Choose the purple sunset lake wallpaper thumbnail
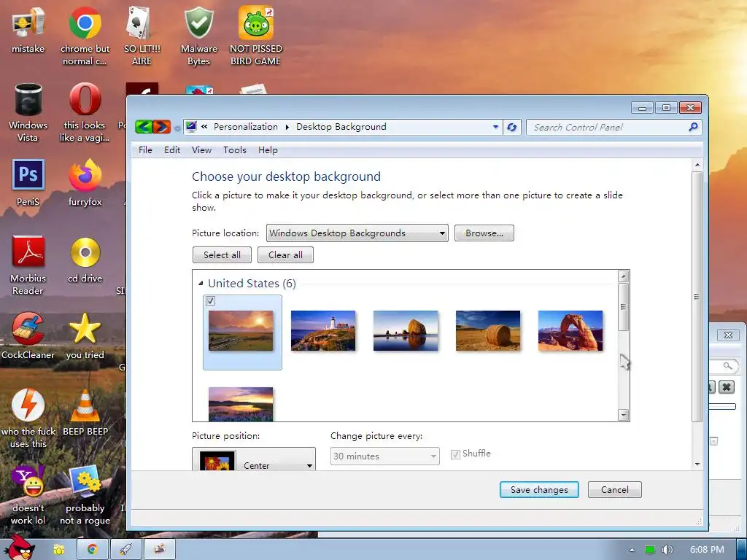Image resolution: width=747 pixels, height=560 pixels. click(x=241, y=404)
